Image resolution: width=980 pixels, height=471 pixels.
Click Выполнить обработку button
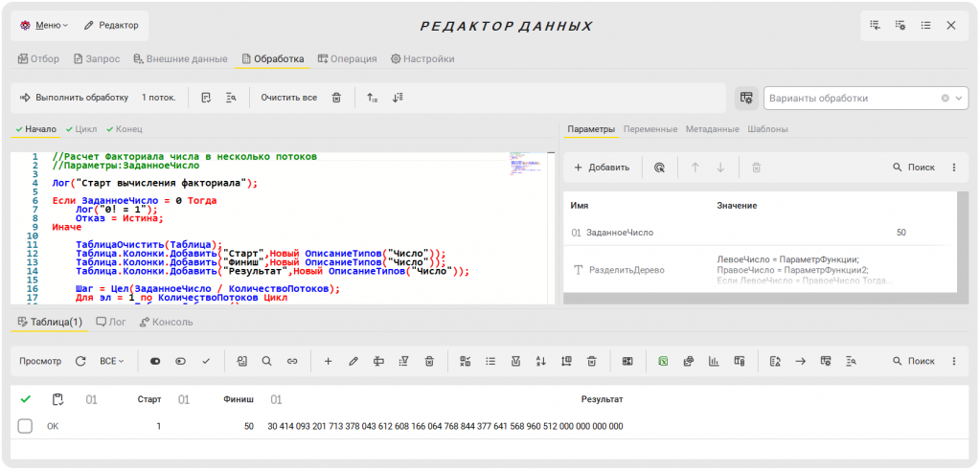click(x=75, y=98)
